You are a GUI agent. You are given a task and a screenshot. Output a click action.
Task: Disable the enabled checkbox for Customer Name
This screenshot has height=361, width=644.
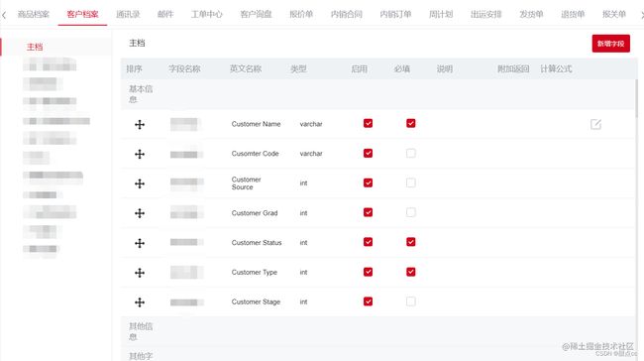tap(368, 123)
